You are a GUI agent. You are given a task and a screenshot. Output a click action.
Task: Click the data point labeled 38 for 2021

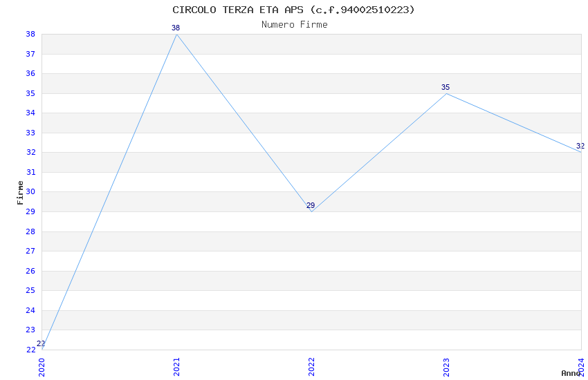[176, 28]
